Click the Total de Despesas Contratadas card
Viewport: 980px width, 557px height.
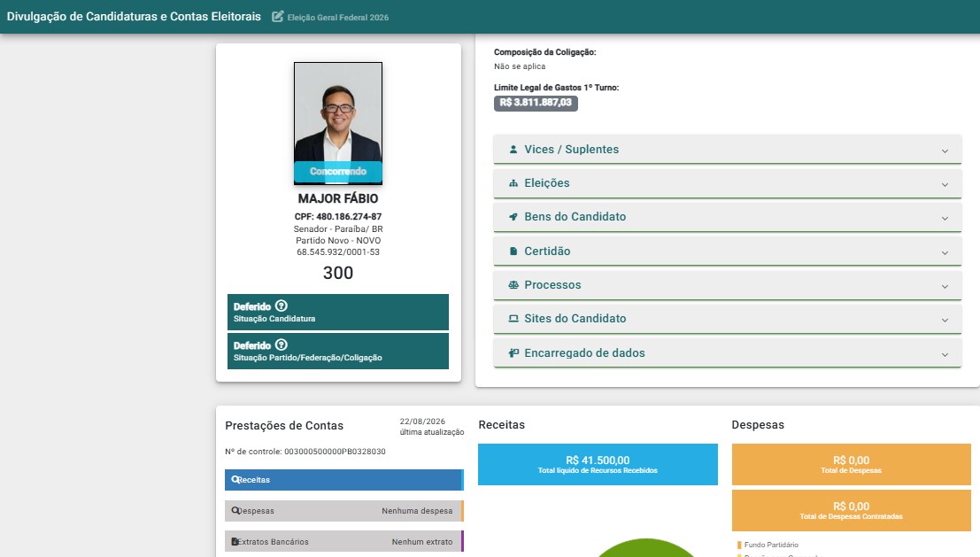coord(852,510)
